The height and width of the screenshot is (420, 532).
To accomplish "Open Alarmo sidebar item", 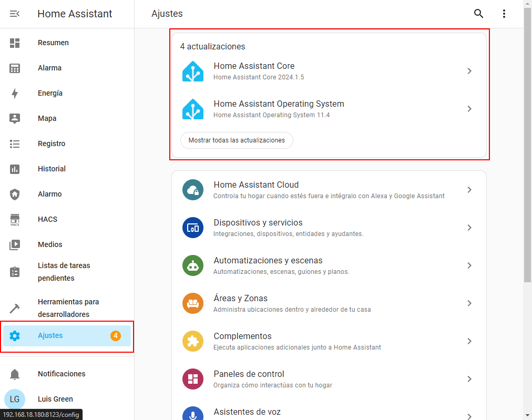I will tap(67, 194).
